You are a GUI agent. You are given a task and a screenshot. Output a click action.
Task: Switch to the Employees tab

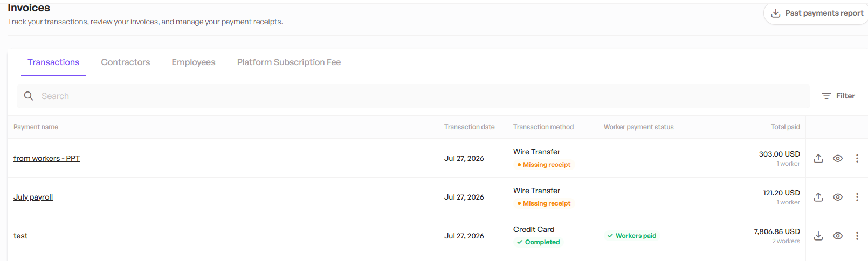tap(194, 62)
